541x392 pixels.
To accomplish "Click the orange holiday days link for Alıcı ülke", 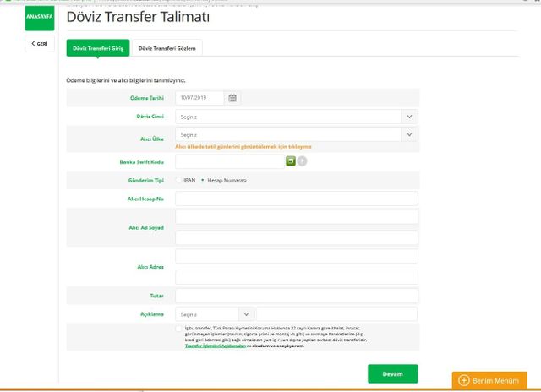I will 243,146.
